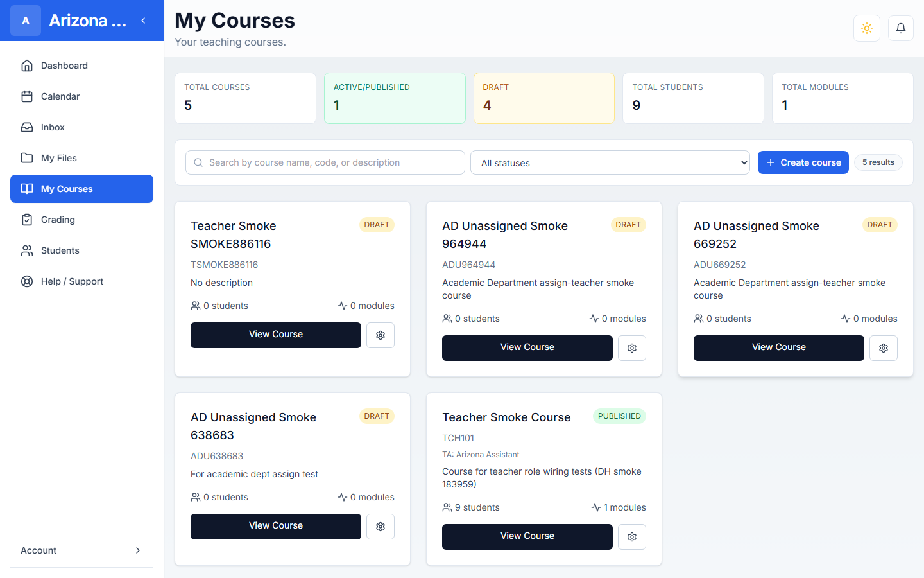Image resolution: width=924 pixels, height=578 pixels.
Task: Click the Total Students stat card
Action: [693, 98]
